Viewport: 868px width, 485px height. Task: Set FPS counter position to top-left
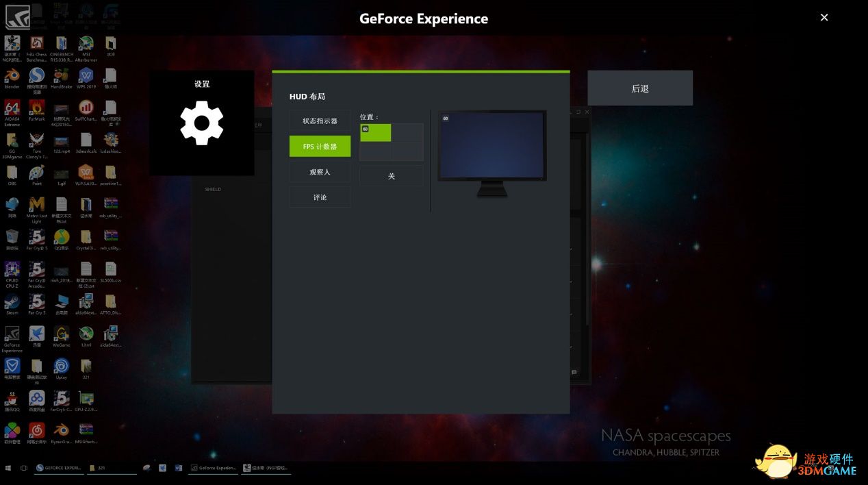[376, 132]
